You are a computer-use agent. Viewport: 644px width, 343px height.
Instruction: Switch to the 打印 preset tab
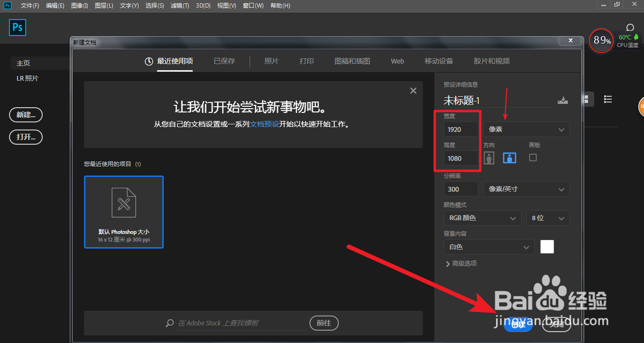[x=306, y=61]
